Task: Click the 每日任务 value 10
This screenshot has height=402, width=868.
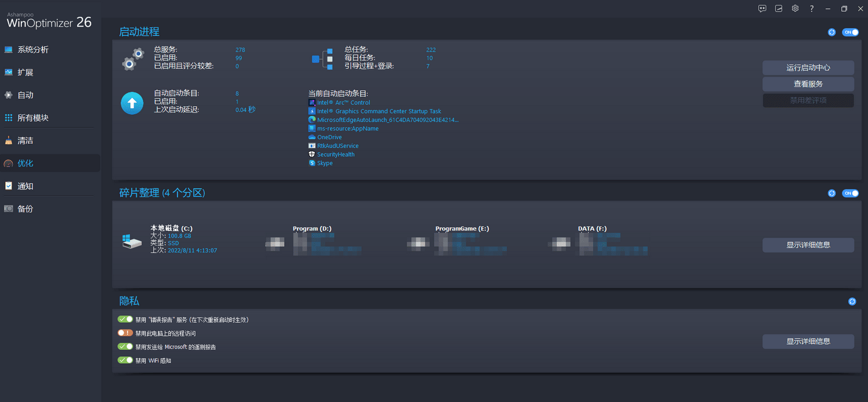Action: (429, 58)
